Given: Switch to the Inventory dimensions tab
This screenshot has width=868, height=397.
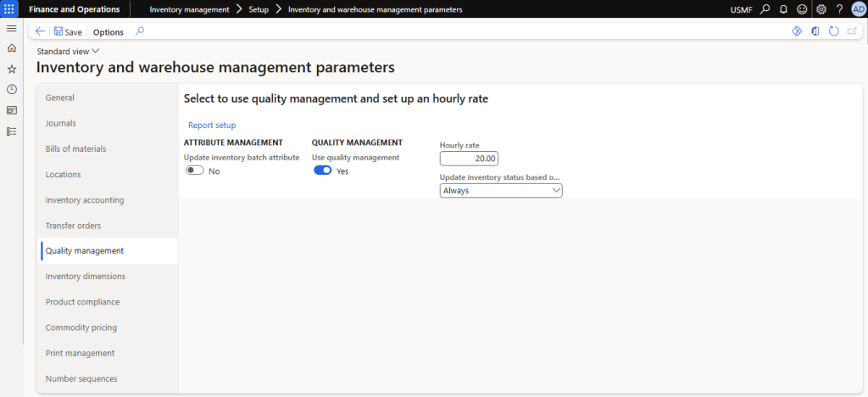Looking at the screenshot, I should pos(86,276).
